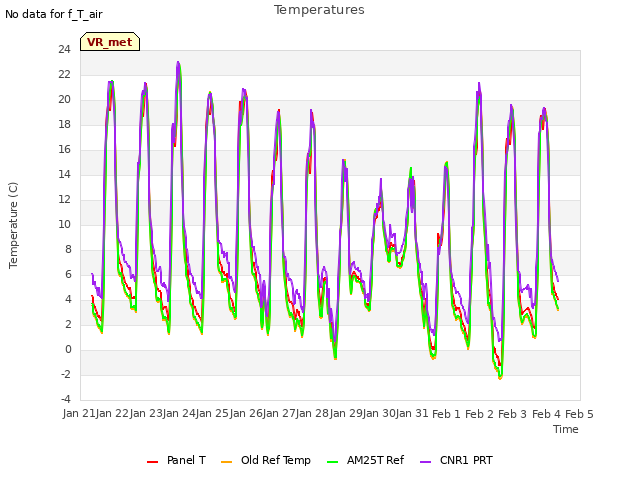Click the 10 y-axis tick label

coord(64,224)
